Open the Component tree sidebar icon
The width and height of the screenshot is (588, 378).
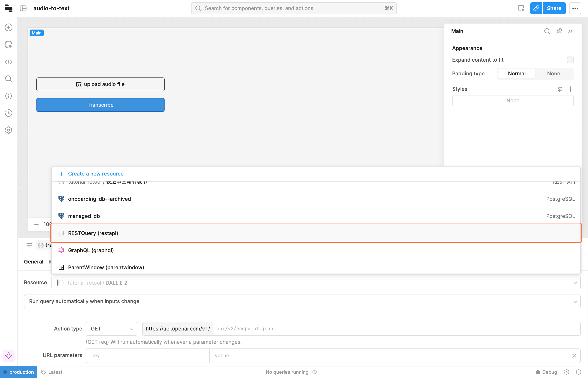tap(9, 45)
